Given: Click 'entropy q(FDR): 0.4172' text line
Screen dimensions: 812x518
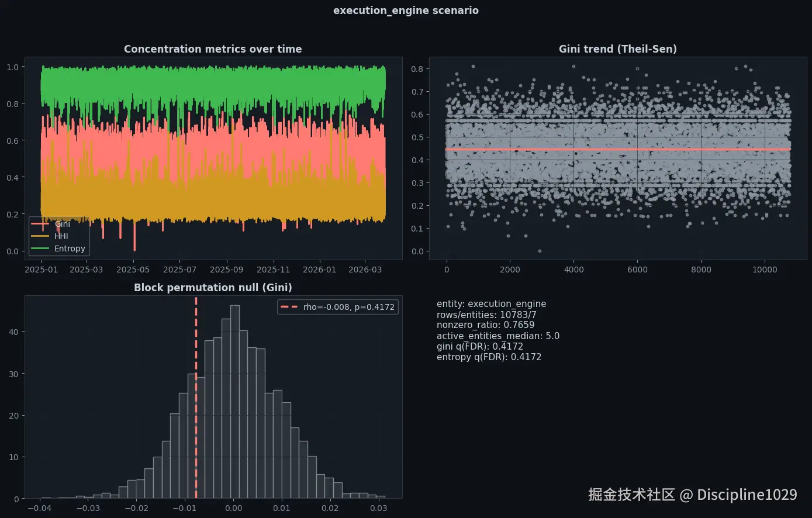Looking at the screenshot, I should click(x=489, y=357).
